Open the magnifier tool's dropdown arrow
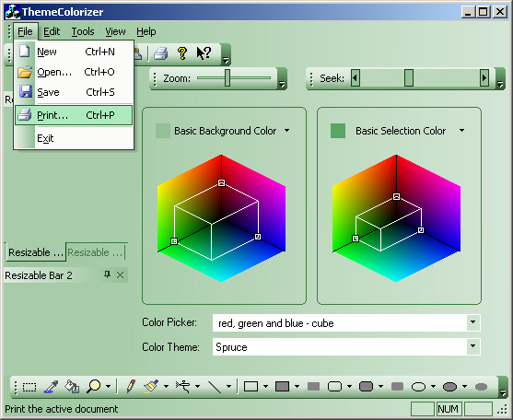 108,386
